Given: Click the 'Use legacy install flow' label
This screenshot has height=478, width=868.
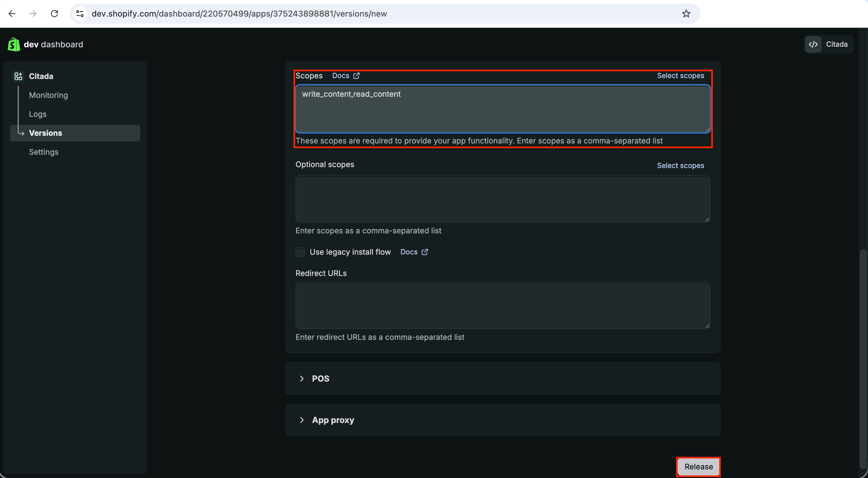Looking at the screenshot, I should (x=350, y=252).
